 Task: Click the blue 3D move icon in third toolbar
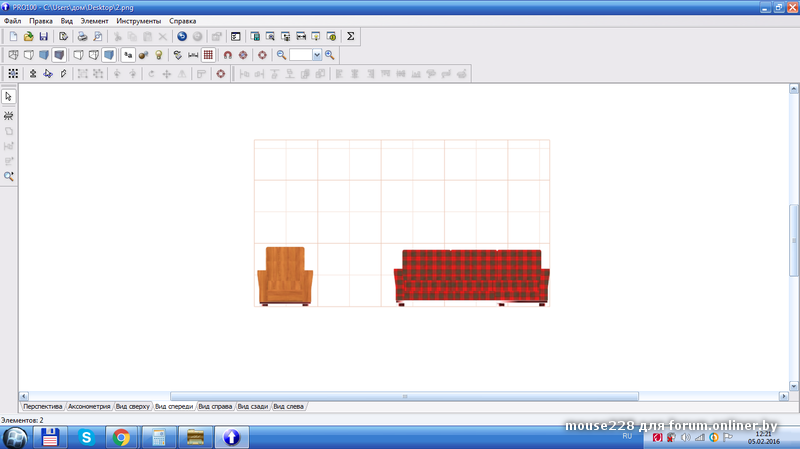pyautogui.click(x=48, y=73)
